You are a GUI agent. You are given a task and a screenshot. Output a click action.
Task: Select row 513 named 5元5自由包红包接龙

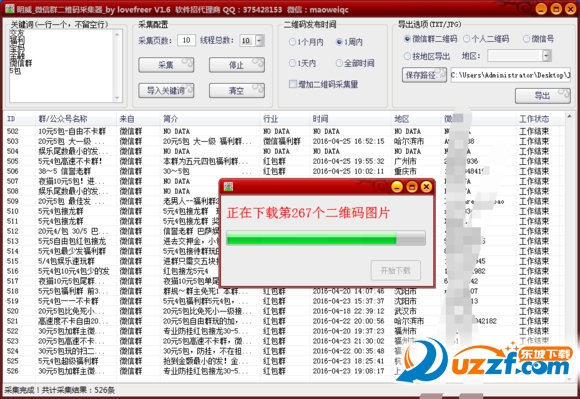(x=284, y=241)
